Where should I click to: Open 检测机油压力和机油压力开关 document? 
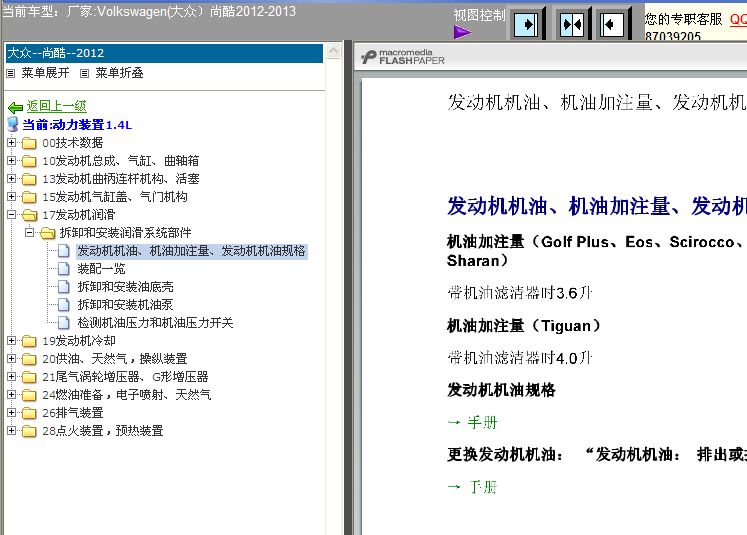point(155,323)
